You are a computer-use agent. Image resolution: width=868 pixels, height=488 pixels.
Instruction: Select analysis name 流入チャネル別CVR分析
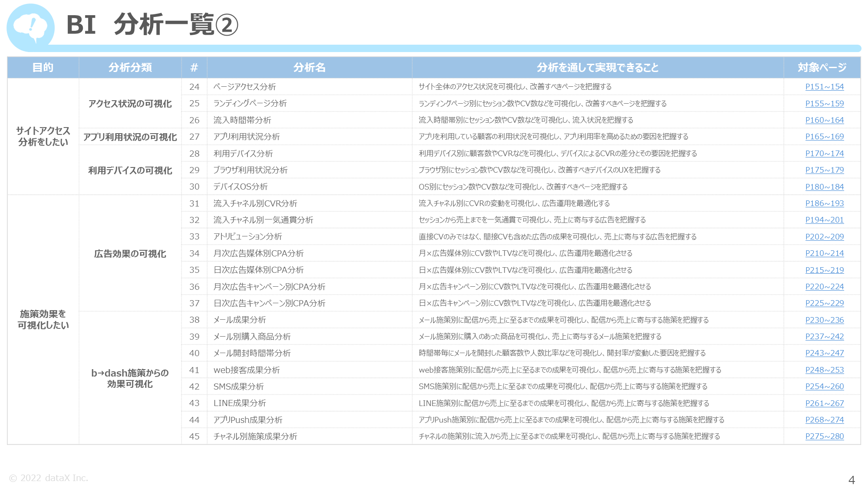pos(255,203)
